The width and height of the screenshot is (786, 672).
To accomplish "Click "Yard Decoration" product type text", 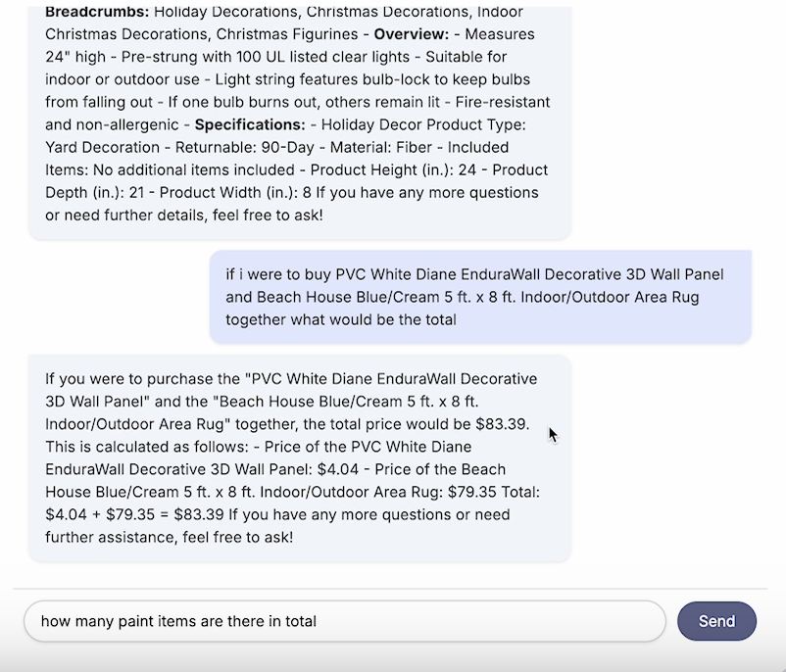I will click(x=101, y=147).
